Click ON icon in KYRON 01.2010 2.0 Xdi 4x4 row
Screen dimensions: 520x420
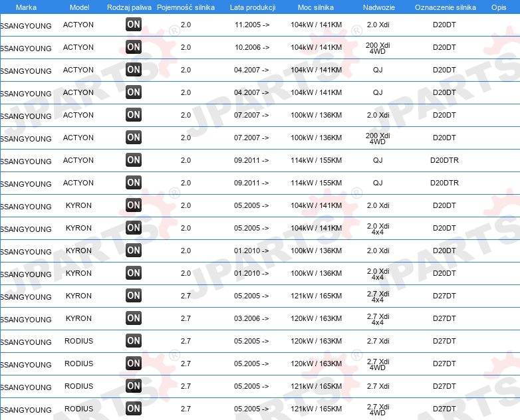pyautogui.click(x=134, y=273)
